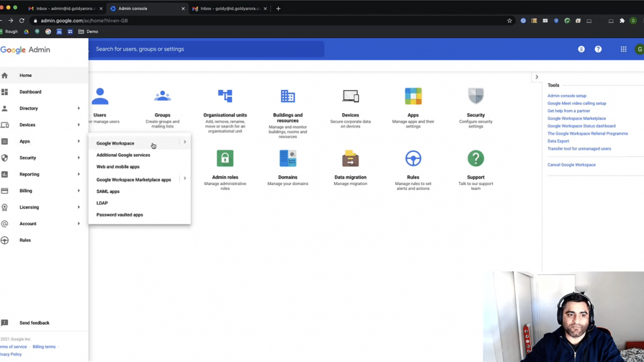Click the Send feedback icon in sidebar
The image size is (644, 362).
click(x=4, y=323)
